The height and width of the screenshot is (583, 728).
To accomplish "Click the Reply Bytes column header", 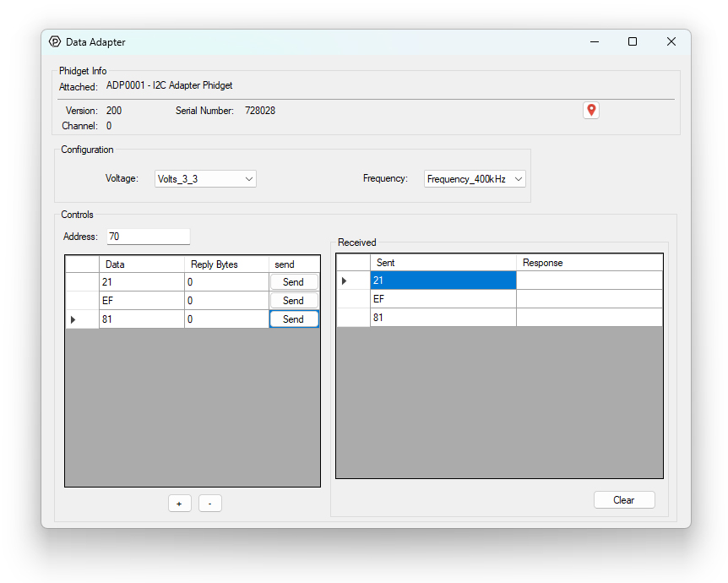I will click(x=225, y=264).
